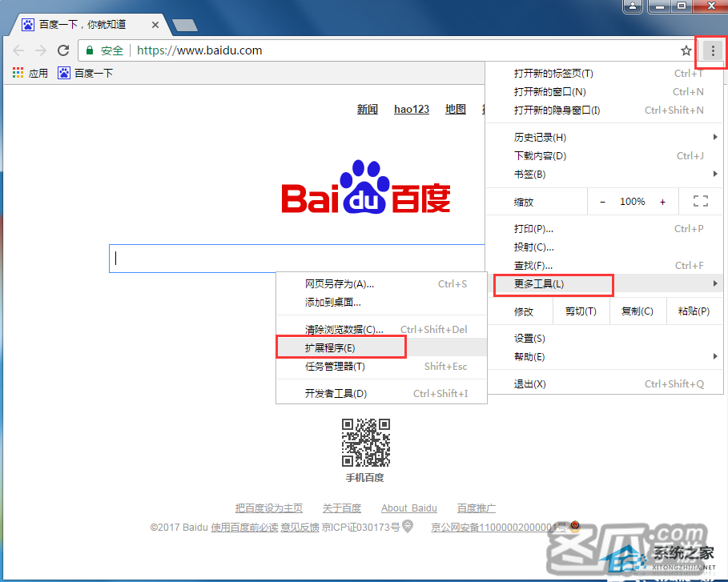Choose 查找(F)... menu item

605,266
